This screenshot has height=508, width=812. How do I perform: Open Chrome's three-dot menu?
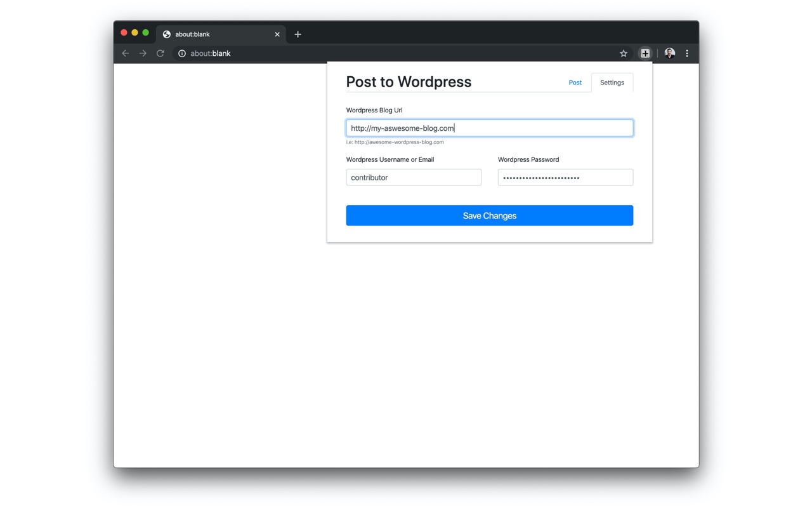click(x=687, y=53)
